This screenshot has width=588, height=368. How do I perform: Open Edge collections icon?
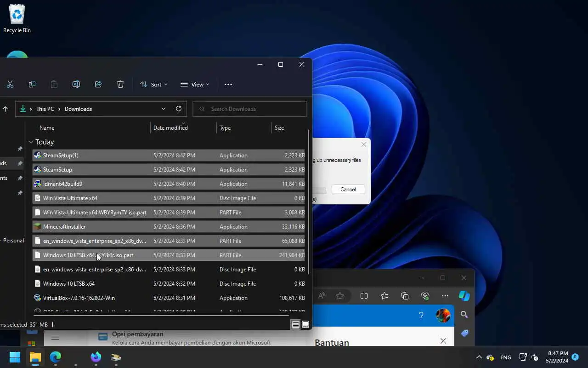405,296
